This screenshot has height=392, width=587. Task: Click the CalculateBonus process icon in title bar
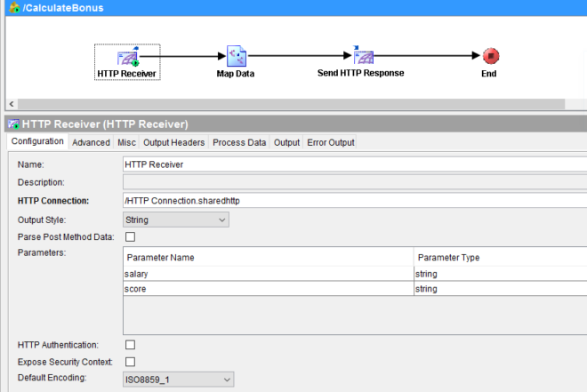[x=14, y=7]
